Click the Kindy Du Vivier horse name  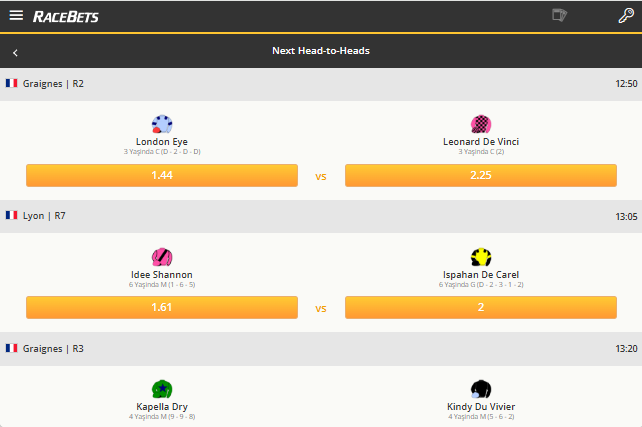coord(481,406)
